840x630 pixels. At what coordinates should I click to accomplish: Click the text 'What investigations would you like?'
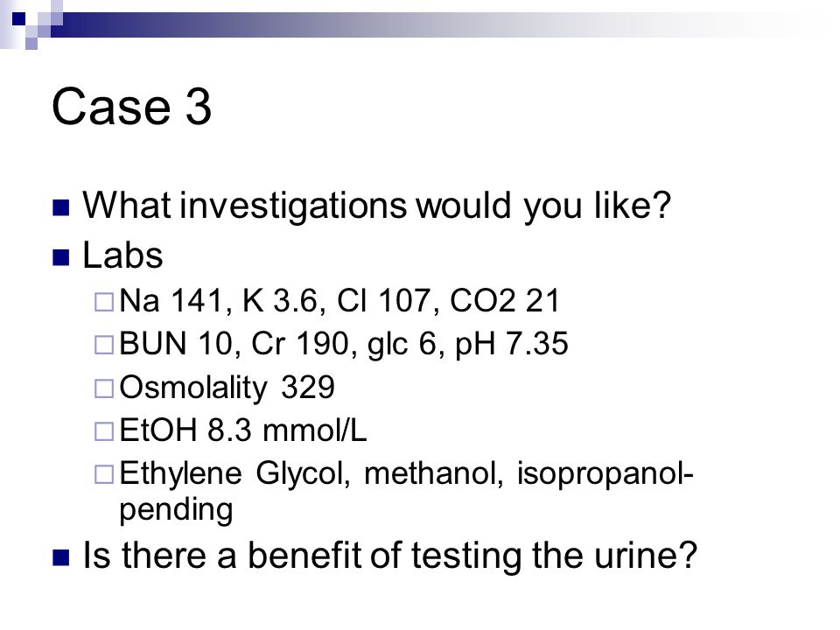(x=376, y=206)
